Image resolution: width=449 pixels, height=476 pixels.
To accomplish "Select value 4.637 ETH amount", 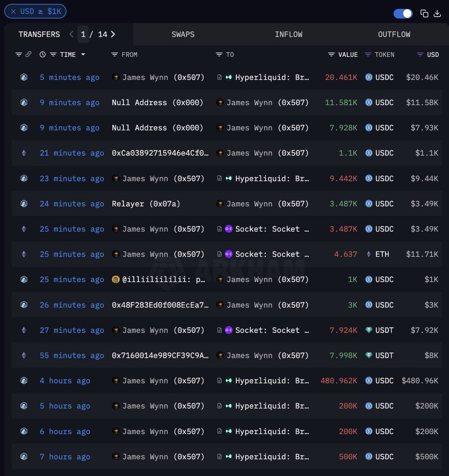I will pos(345,254).
